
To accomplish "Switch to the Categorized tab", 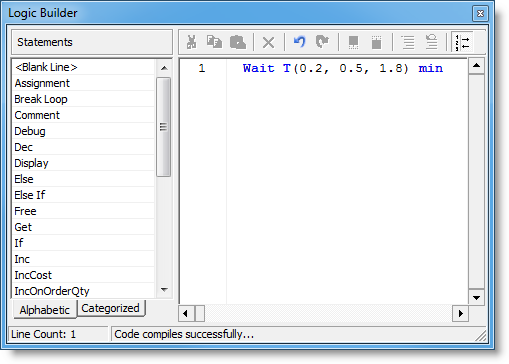I will (x=110, y=308).
